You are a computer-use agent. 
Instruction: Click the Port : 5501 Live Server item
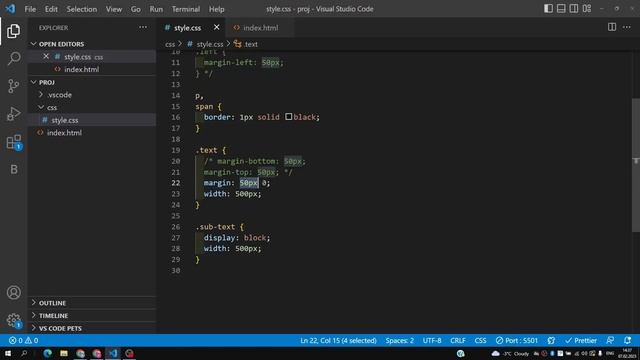[x=516, y=340]
